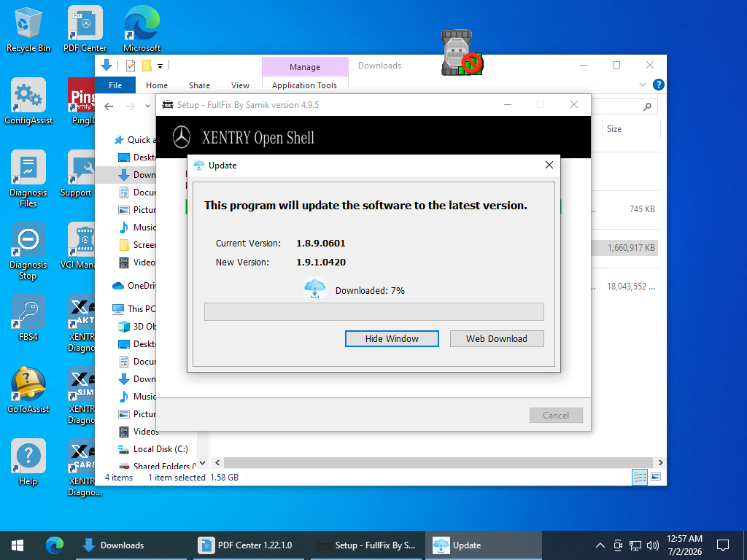Open the Diagnosis Stop desktop shortcut
This screenshot has width=747, height=560.
point(28,252)
